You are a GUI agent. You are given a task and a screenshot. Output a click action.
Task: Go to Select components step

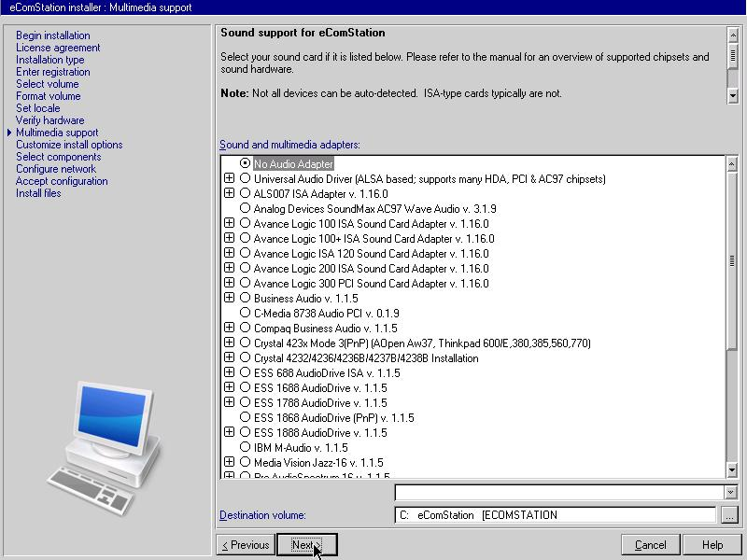tap(59, 157)
